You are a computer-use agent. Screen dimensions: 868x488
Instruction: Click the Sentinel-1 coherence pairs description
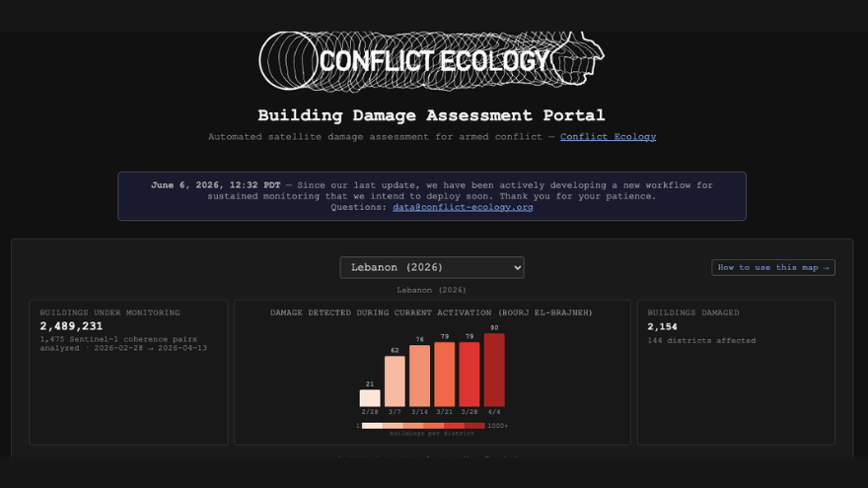(123, 344)
